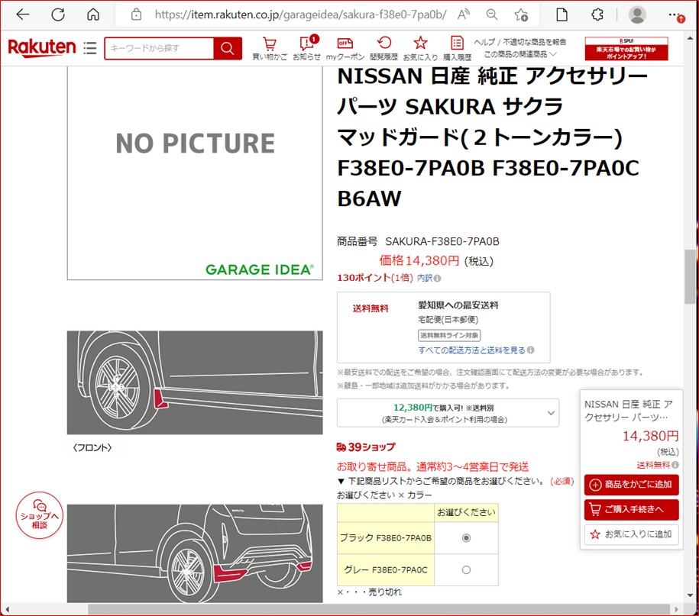Viewport: 699px width, 616px height.
Task: Open notifications (お知らせ)
Action: 306,49
